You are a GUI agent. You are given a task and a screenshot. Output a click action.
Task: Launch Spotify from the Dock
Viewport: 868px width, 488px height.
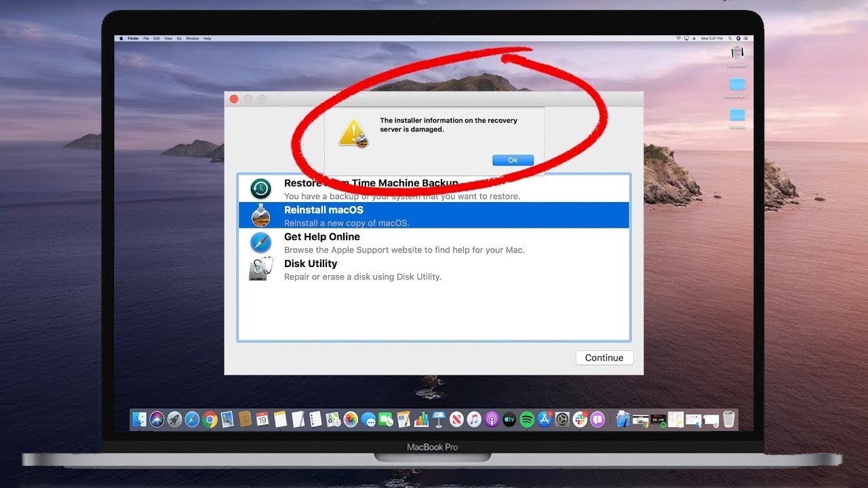(x=527, y=420)
